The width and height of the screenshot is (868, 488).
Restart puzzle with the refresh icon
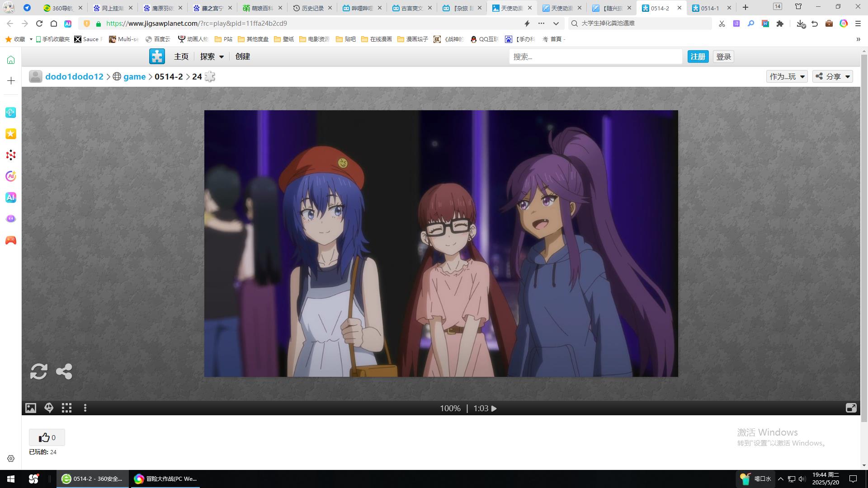tap(39, 371)
